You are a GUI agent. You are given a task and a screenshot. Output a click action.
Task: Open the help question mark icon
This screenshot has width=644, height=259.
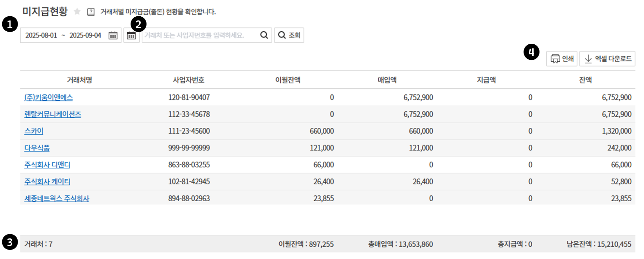coord(91,12)
